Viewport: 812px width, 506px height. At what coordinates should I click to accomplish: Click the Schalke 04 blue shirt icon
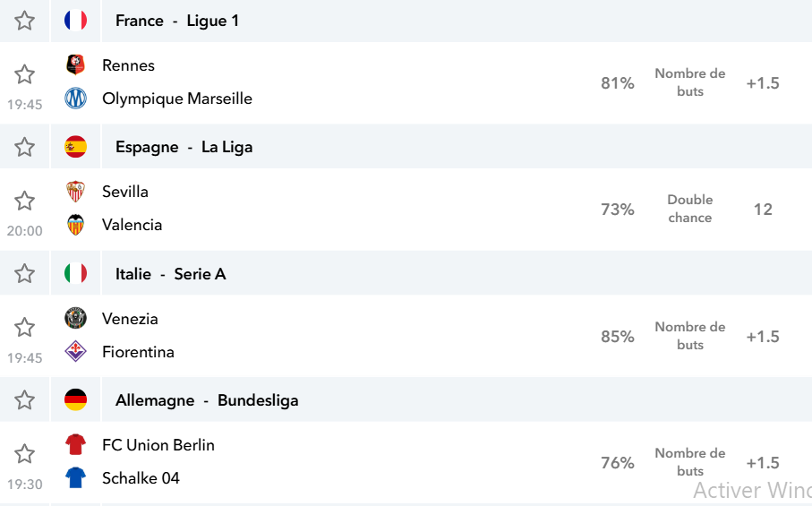tap(75, 477)
